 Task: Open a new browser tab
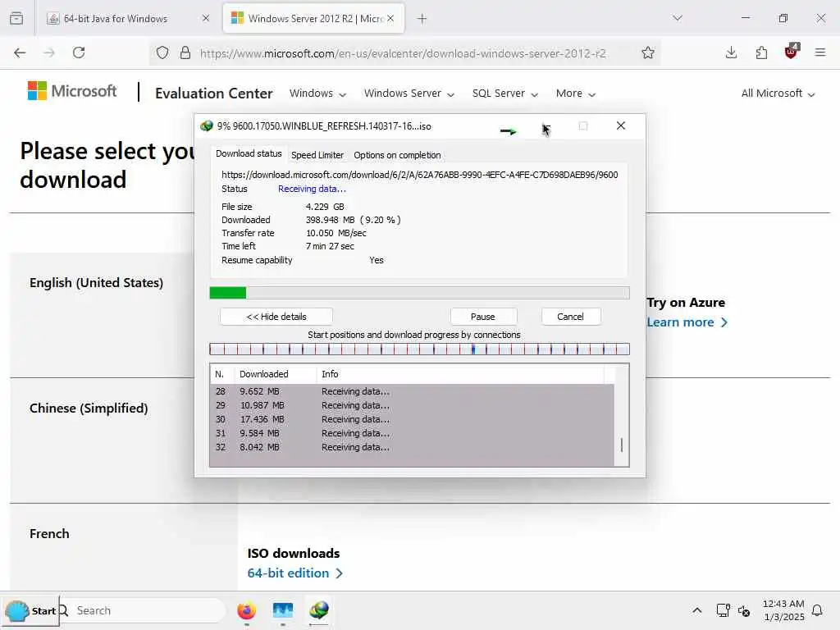422,19
